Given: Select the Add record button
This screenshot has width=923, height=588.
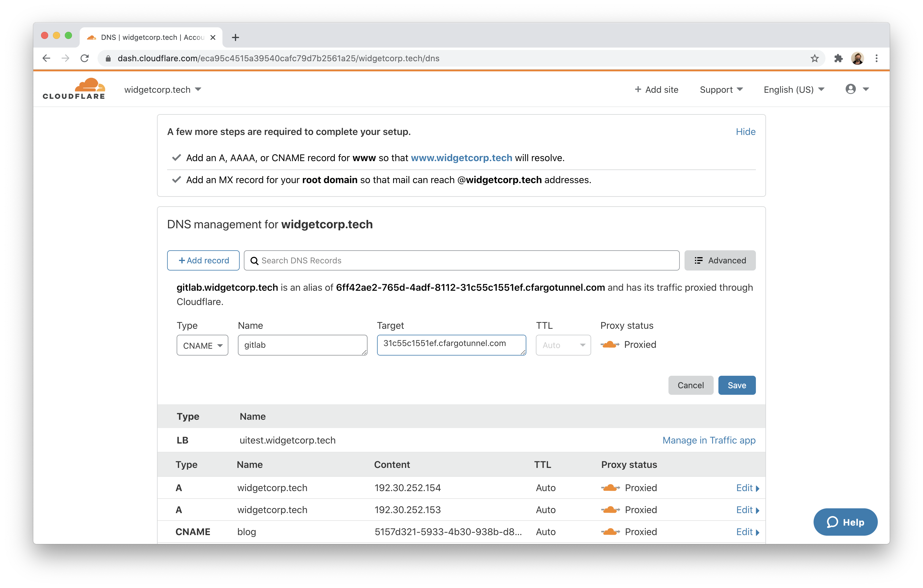Looking at the screenshot, I should tap(203, 260).
